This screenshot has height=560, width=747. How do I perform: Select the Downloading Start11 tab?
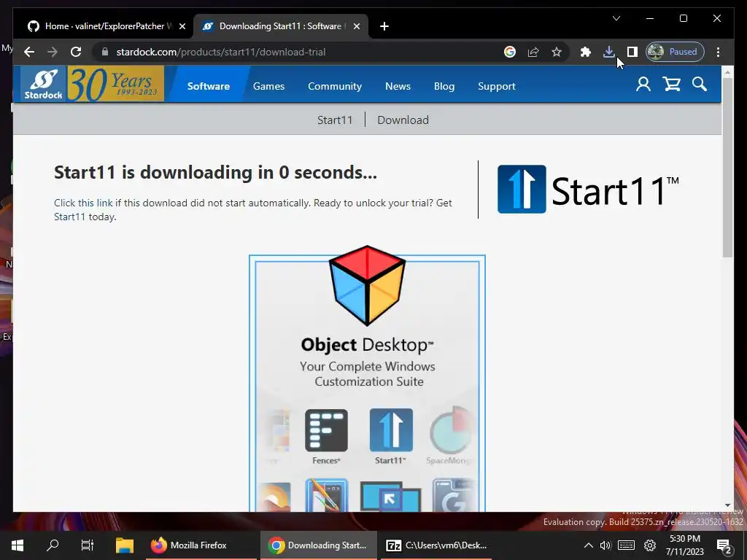tap(280, 26)
